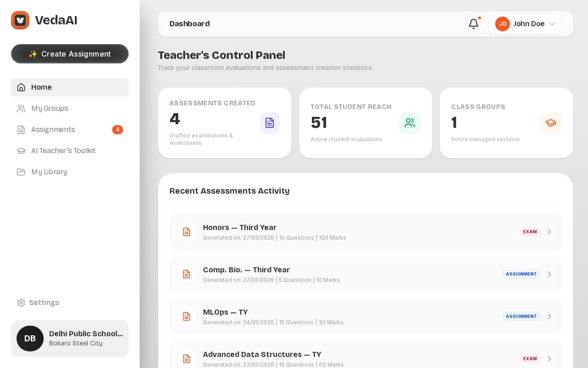
Task: Click the VedaAI logo icon
Action: (x=20, y=20)
